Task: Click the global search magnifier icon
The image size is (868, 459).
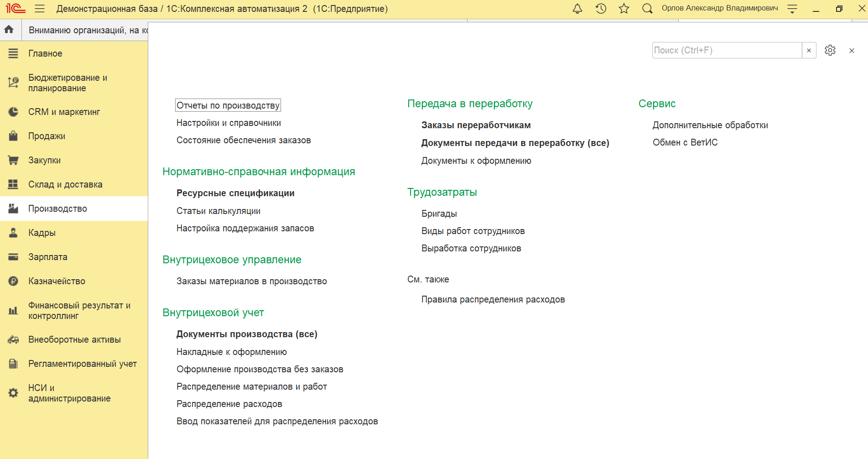Action: tap(647, 9)
